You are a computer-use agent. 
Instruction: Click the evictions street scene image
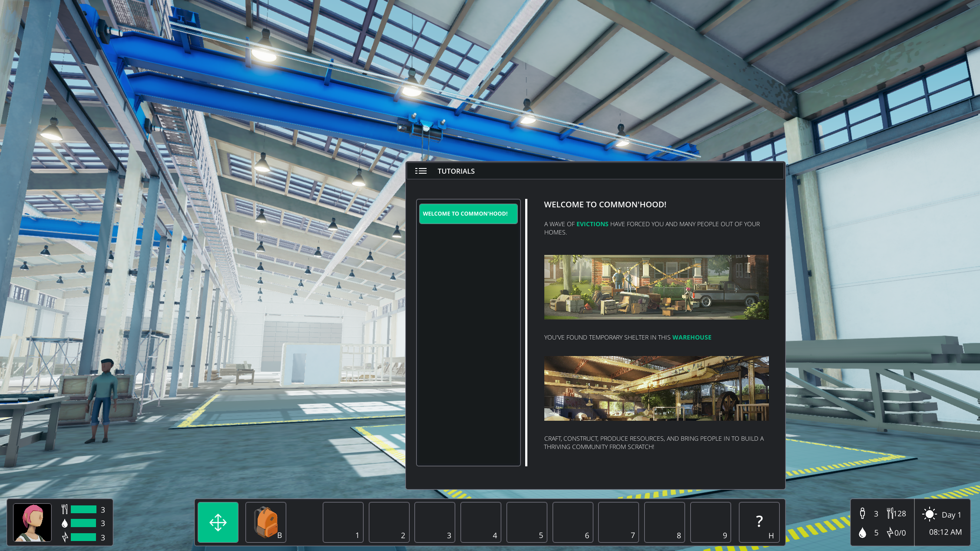click(x=656, y=287)
